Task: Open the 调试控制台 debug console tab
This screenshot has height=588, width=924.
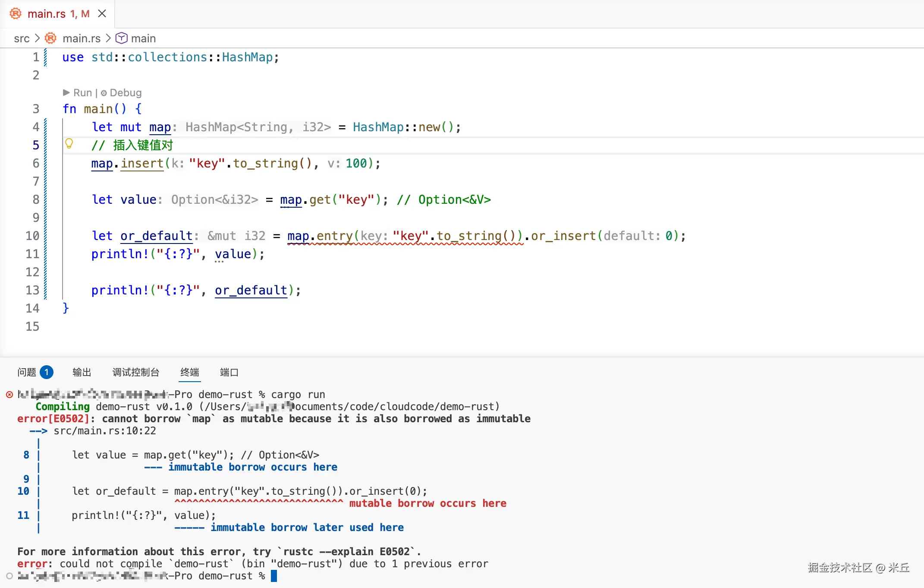Action: (x=136, y=372)
